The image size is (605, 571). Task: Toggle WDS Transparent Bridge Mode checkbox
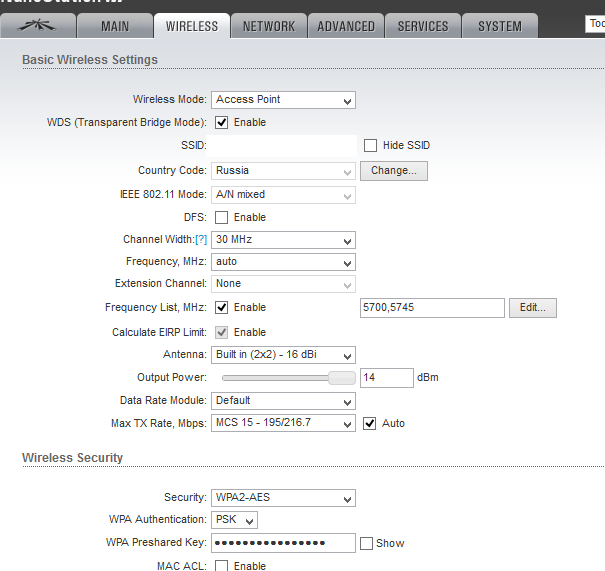[221, 123]
